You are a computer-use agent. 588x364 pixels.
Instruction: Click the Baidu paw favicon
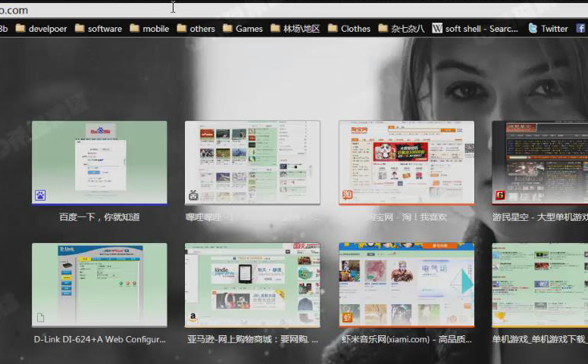coord(39,195)
